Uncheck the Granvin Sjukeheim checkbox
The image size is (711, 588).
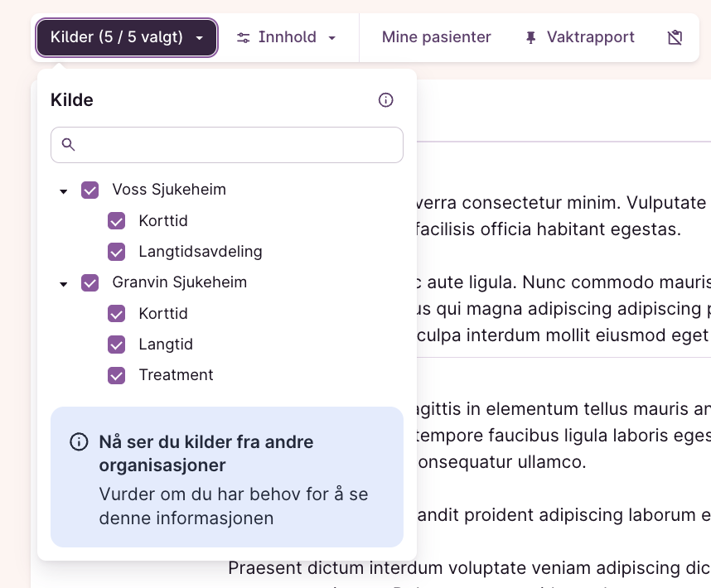pos(90,283)
